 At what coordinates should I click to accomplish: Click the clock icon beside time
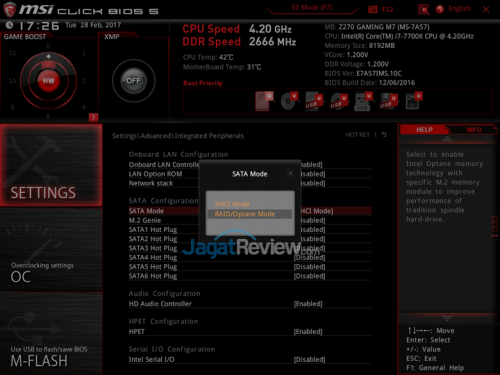click(x=10, y=25)
